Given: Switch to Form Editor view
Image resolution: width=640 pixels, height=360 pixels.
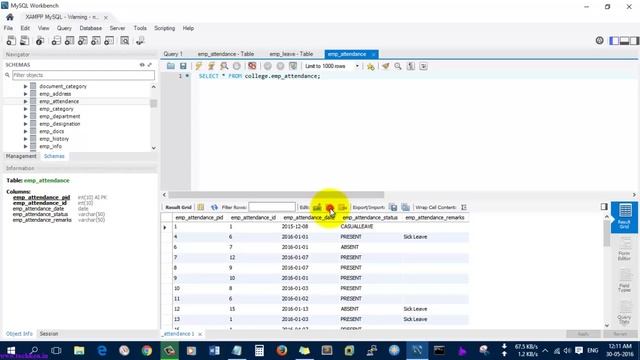Looking at the screenshot, I should [624, 249].
